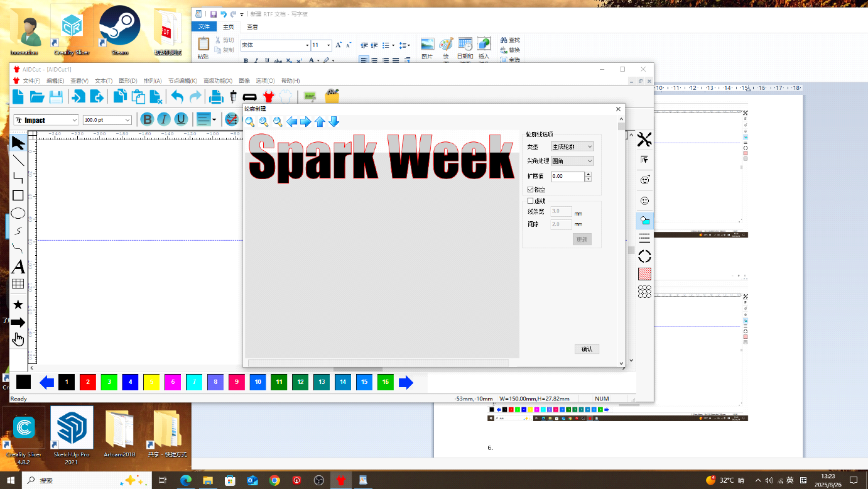Image resolution: width=868 pixels, height=489 pixels.
Task: Open WordPad font size 11 dropdown
Action: click(328, 45)
